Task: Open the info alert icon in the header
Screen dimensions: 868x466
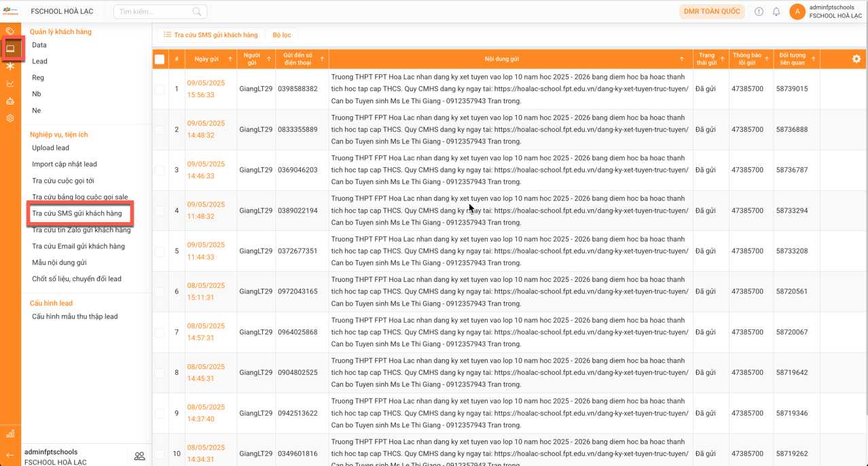Action: click(759, 12)
